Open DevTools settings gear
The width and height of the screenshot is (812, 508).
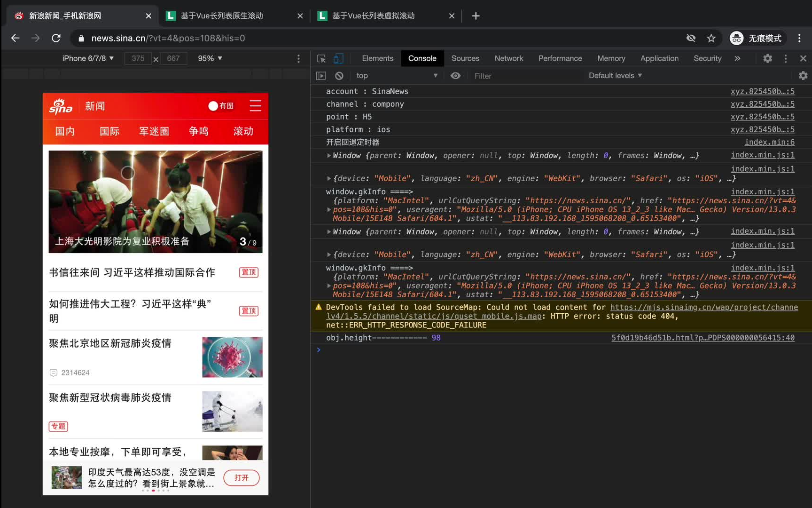pyautogui.click(x=767, y=58)
